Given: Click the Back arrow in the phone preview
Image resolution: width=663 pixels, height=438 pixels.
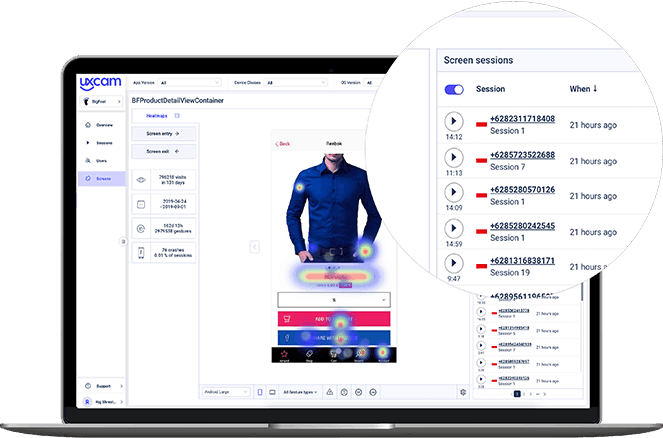Looking at the screenshot, I should [284, 144].
